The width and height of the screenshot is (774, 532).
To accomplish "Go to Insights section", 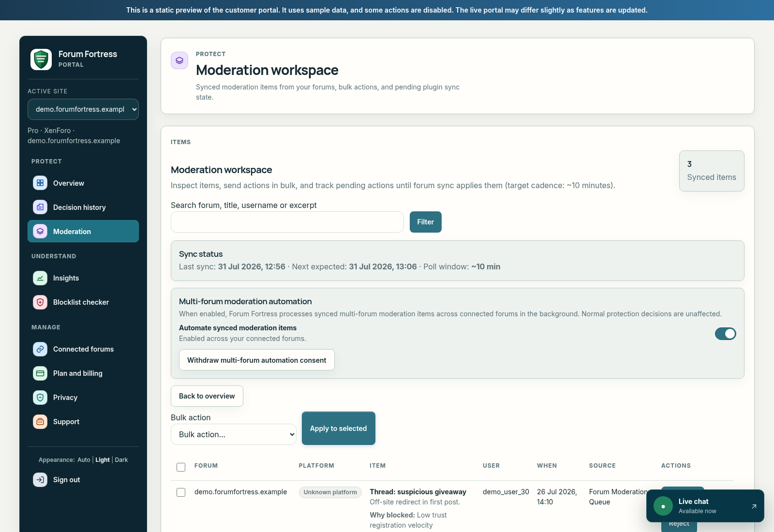I will (83, 278).
